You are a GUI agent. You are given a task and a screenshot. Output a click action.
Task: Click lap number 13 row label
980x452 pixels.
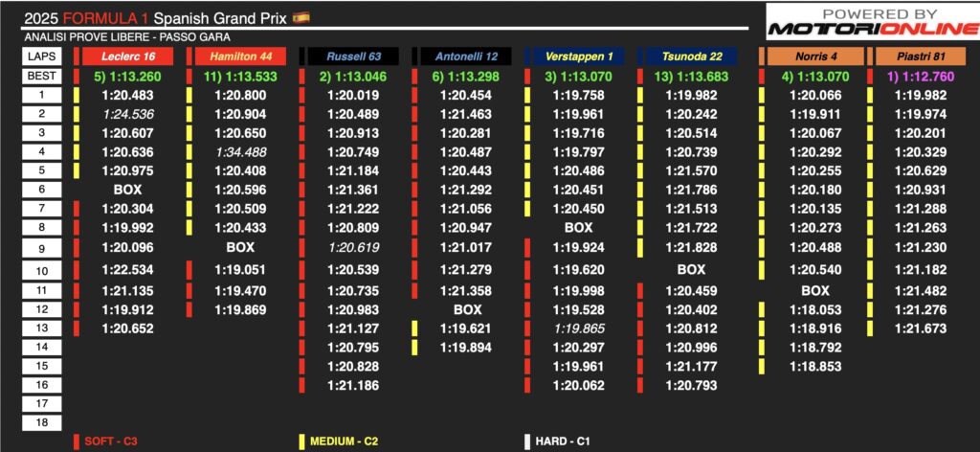42,328
